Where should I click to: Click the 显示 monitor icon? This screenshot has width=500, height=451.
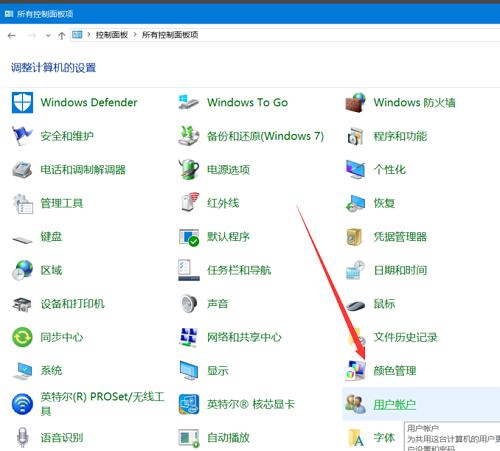[x=189, y=371]
